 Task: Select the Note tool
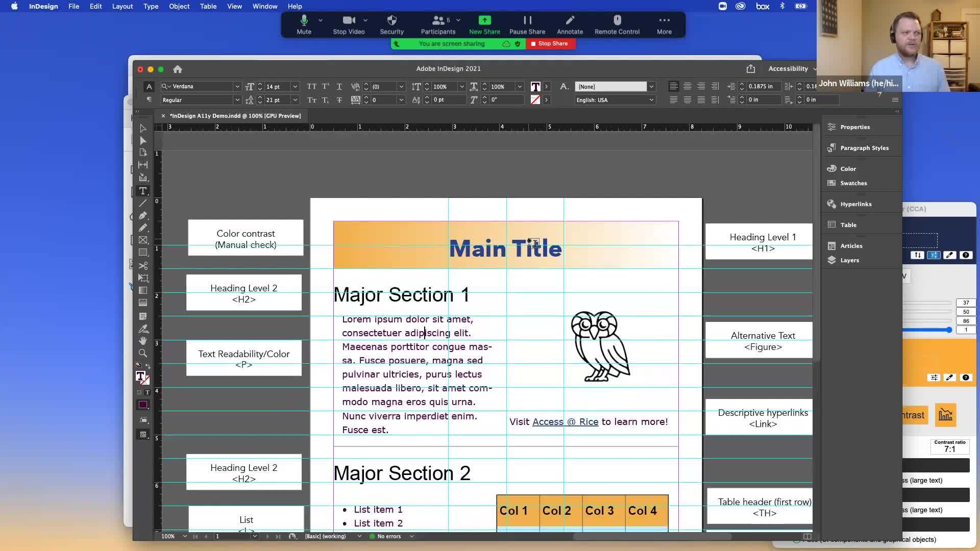click(143, 316)
